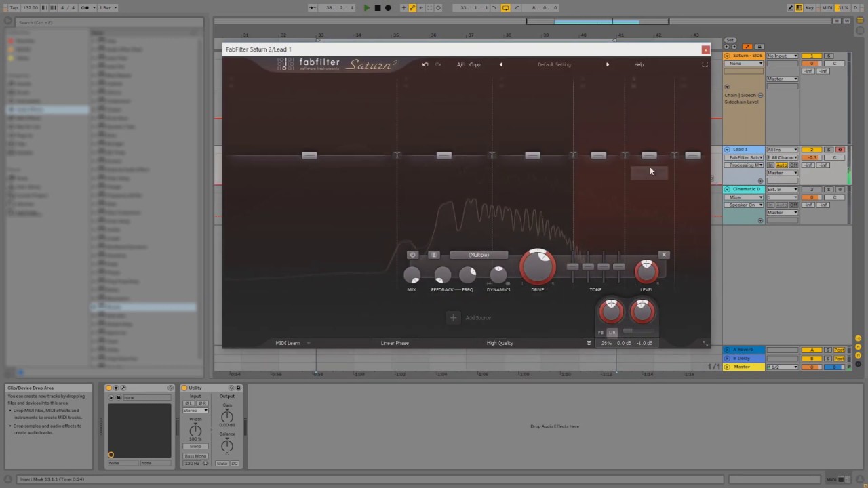Open the Help menu in Saturn 2
The image size is (868, 488).
click(639, 64)
